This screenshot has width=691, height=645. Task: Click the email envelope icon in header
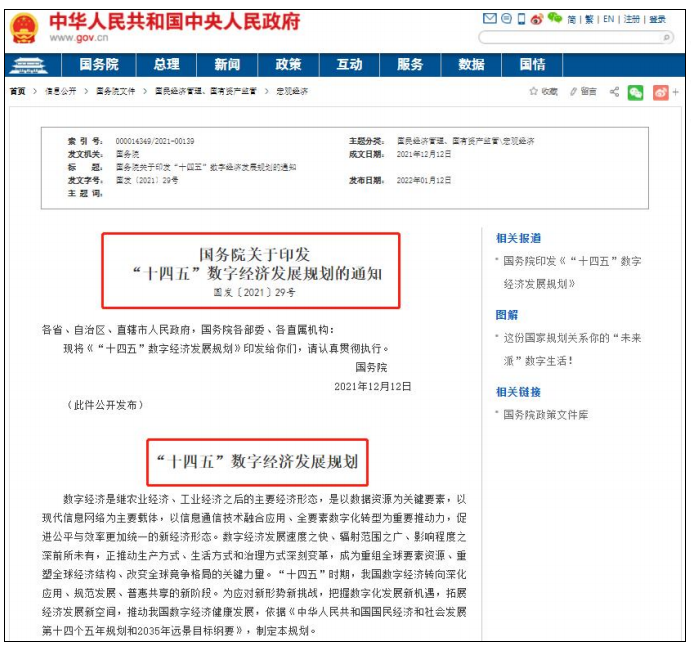coord(489,19)
